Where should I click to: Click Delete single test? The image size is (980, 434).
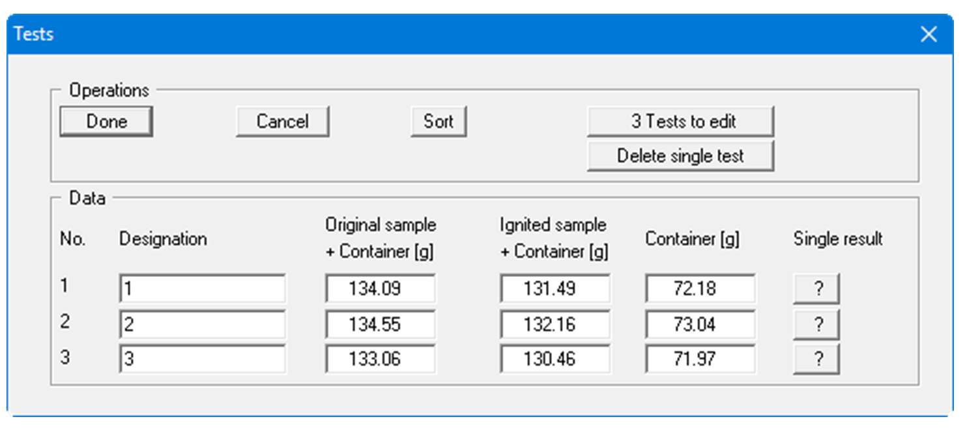[x=680, y=156]
